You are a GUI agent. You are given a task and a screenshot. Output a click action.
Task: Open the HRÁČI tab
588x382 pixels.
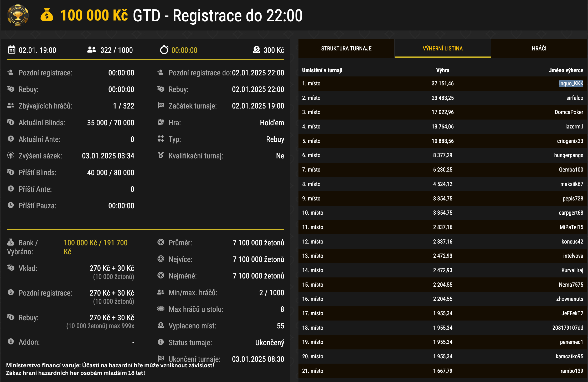click(x=539, y=48)
